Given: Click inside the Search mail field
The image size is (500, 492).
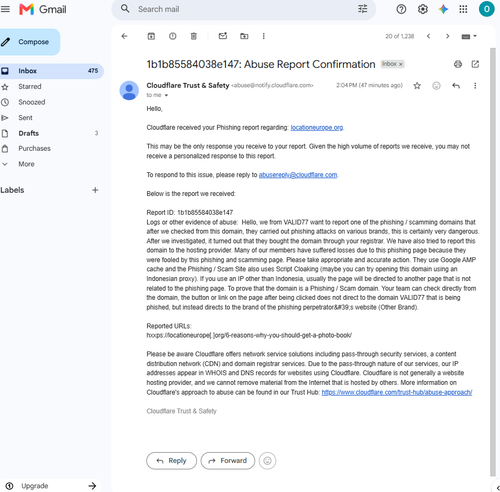Looking at the screenshot, I should pyautogui.click(x=243, y=9).
